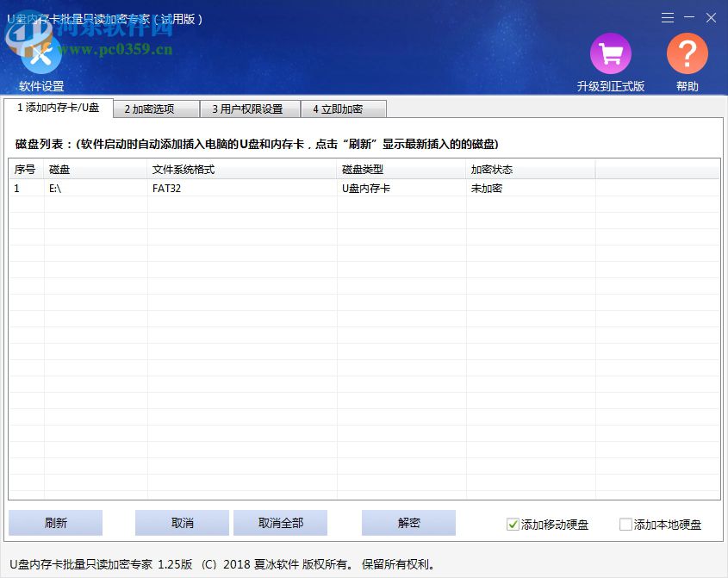Click the 升级到正式版 shopping cart icon

pos(610,53)
